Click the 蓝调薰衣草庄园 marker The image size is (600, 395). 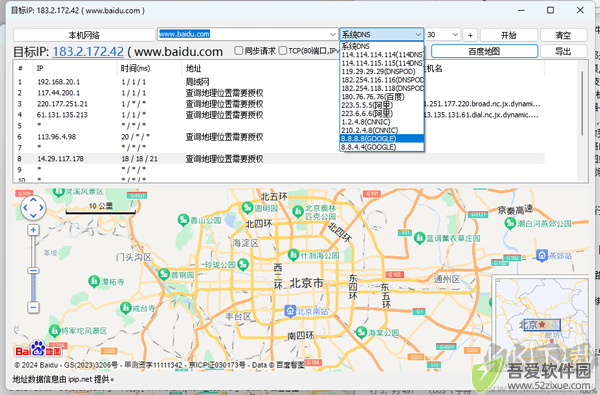click(x=420, y=238)
